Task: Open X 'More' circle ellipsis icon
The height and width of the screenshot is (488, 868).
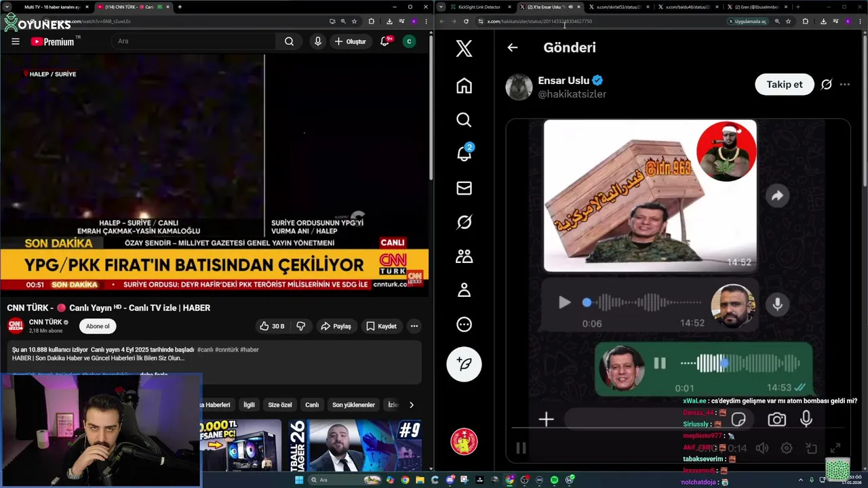Action: (464, 325)
